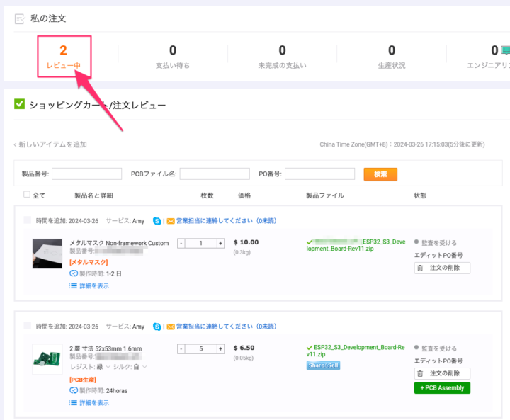This screenshot has width=510, height=420.
Task: Open the 支払い待ち order tab
Action: [x=172, y=57]
